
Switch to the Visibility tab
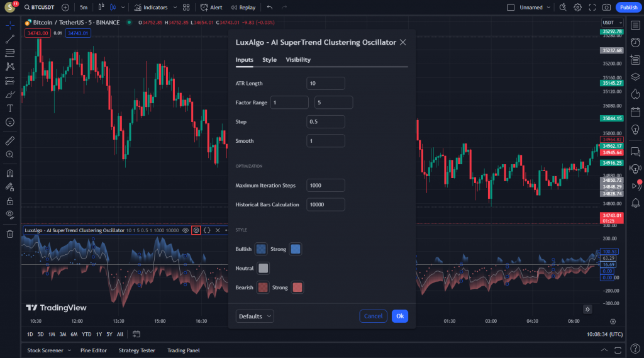pos(298,60)
